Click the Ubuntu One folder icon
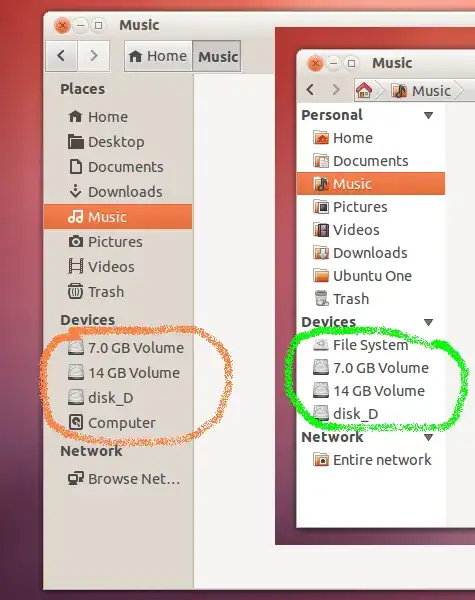 [x=321, y=276]
